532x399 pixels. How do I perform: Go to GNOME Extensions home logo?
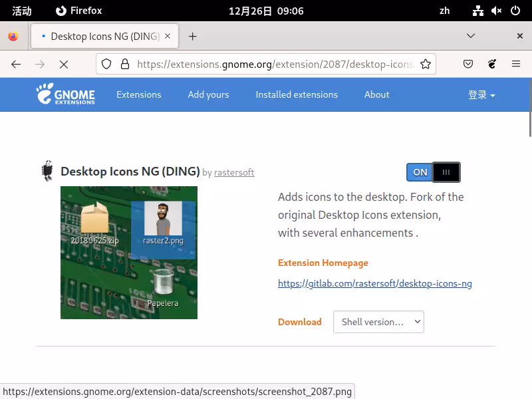[66, 94]
